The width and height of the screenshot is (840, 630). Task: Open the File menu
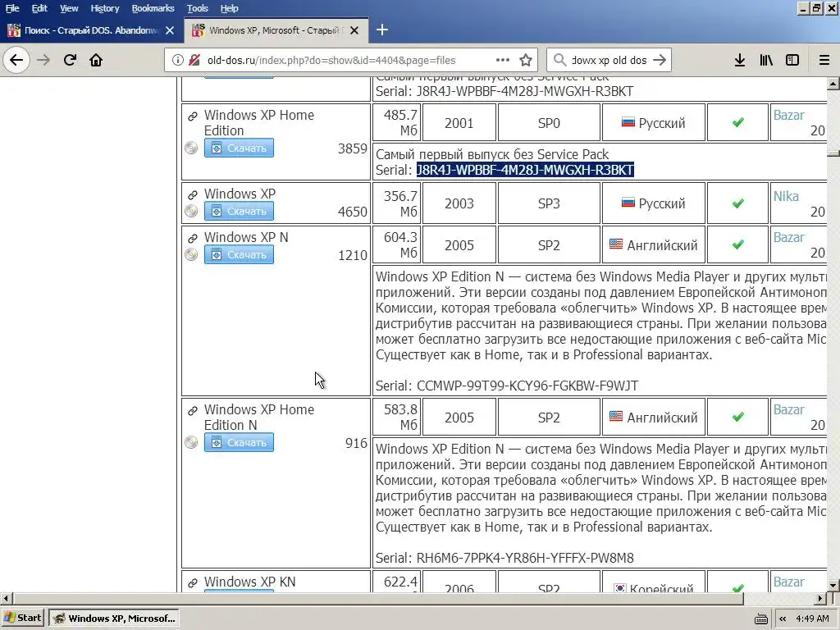(12, 8)
